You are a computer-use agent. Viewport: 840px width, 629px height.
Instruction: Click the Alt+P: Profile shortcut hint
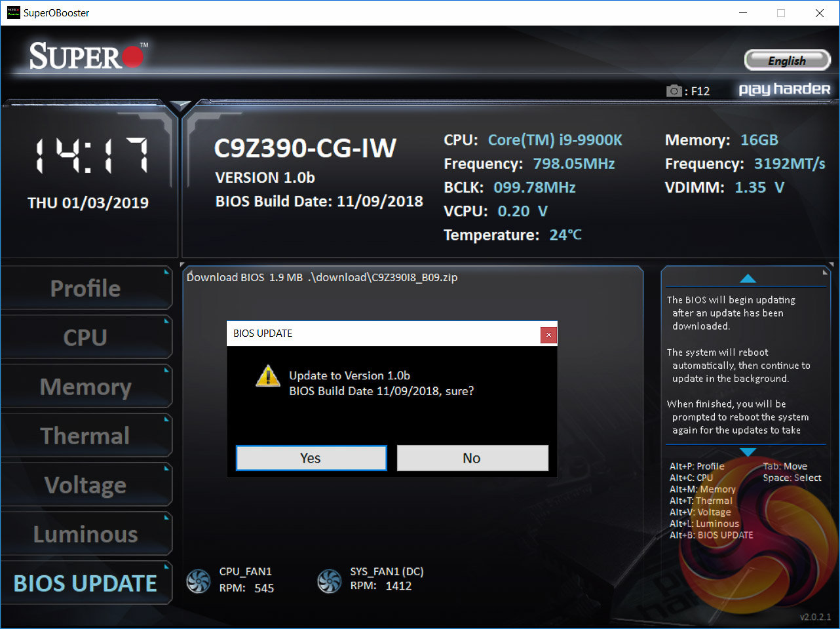click(x=697, y=467)
